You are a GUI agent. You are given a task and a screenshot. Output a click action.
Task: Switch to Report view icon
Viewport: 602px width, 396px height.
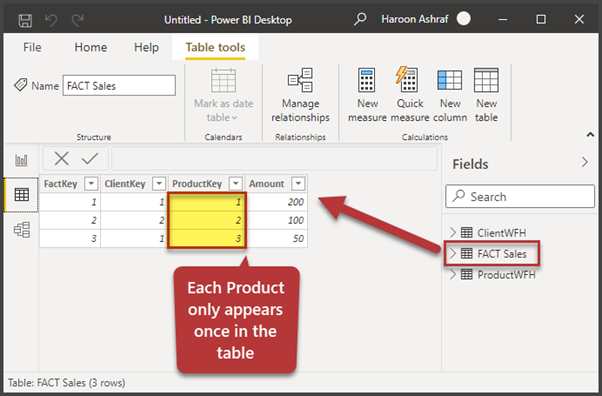coord(22,160)
